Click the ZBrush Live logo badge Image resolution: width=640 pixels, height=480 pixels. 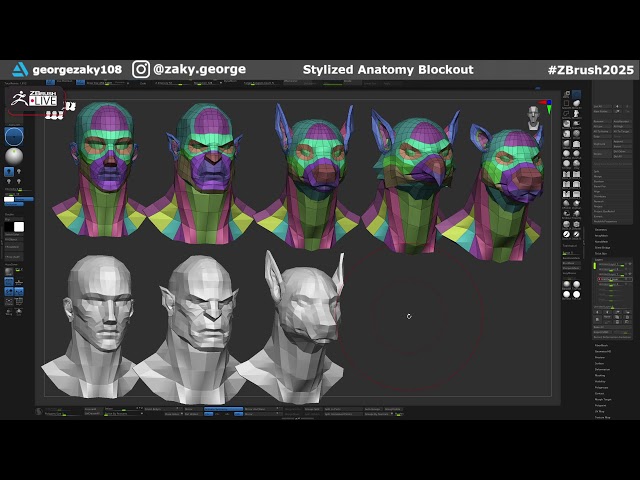click(x=35, y=99)
